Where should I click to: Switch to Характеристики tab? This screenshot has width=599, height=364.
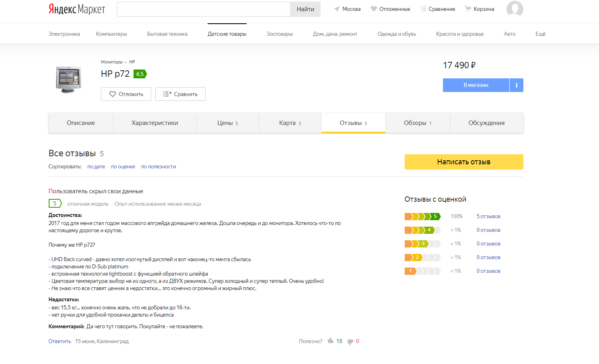click(x=155, y=123)
